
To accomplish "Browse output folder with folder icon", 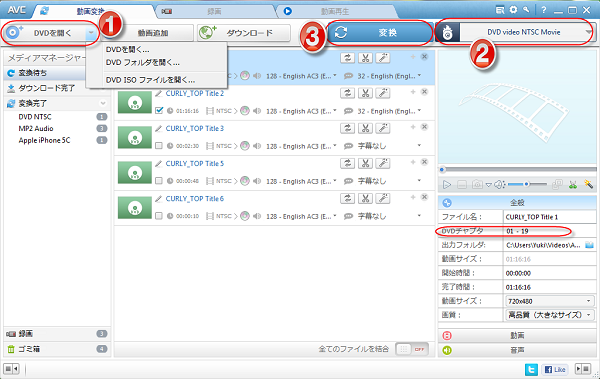I will [589, 245].
